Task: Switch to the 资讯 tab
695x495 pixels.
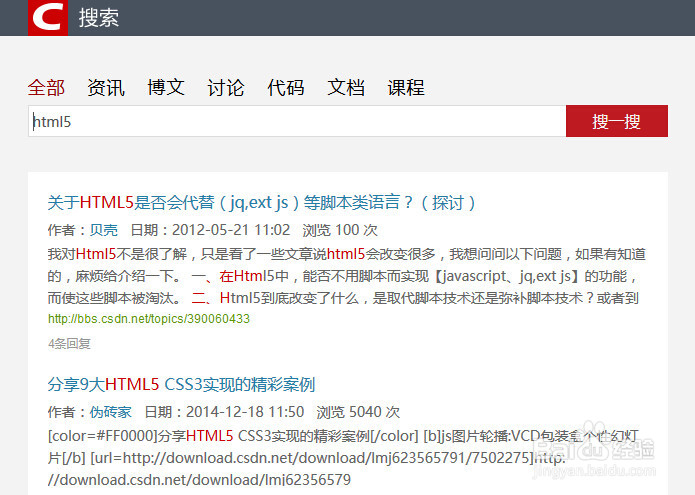Action: [106, 87]
